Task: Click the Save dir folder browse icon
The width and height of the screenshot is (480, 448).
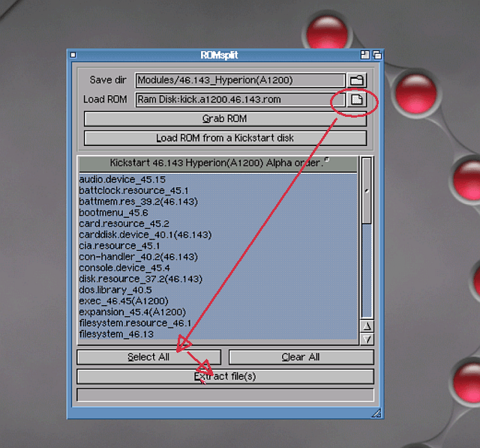Action: 357,80
